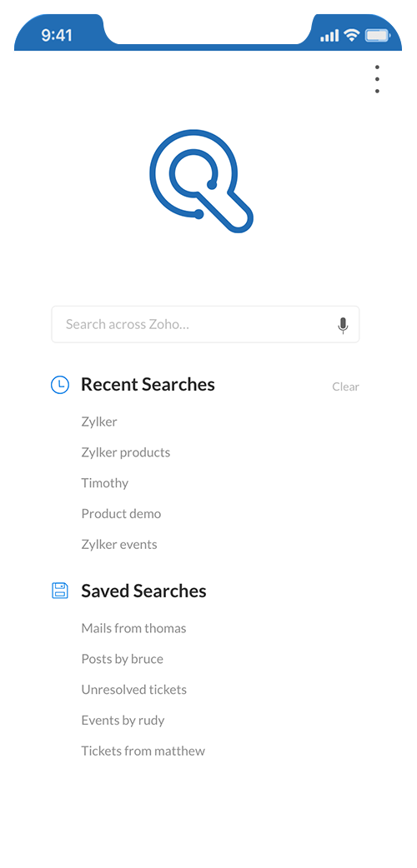Click the Saved Searches floppy disk icon
The image size is (417, 868).
[60, 591]
